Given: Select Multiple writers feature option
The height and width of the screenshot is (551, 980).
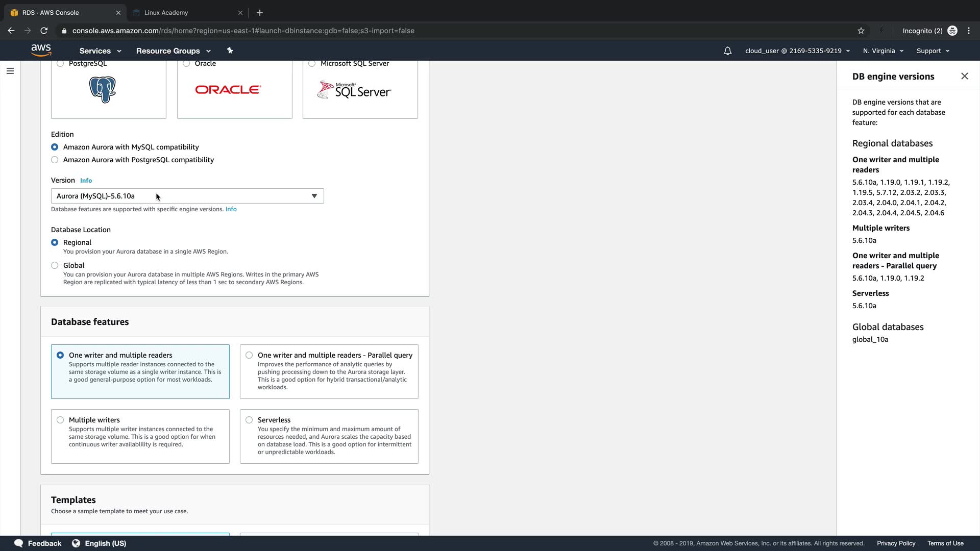Looking at the screenshot, I should click(60, 420).
